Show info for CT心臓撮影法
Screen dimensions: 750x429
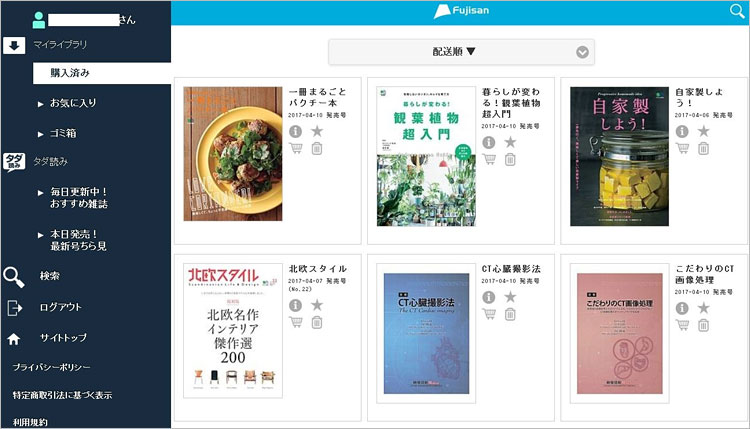click(488, 297)
